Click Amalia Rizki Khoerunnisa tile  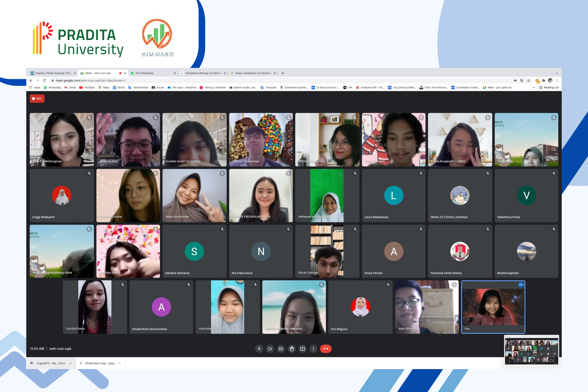coord(161,307)
